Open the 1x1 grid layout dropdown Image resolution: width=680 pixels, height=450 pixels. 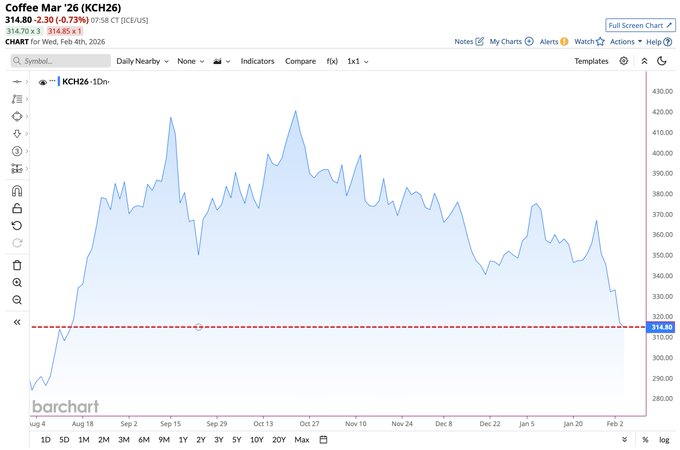click(x=358, y=61)
